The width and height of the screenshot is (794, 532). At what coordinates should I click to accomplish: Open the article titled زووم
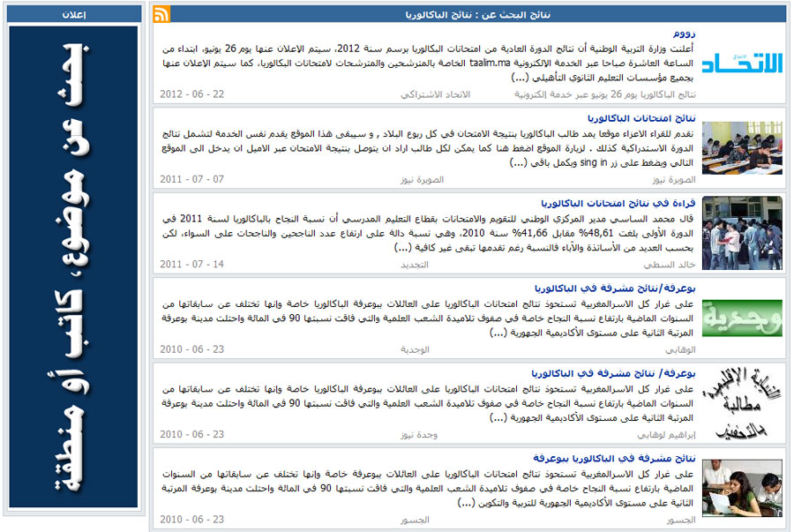coord(684,34)
